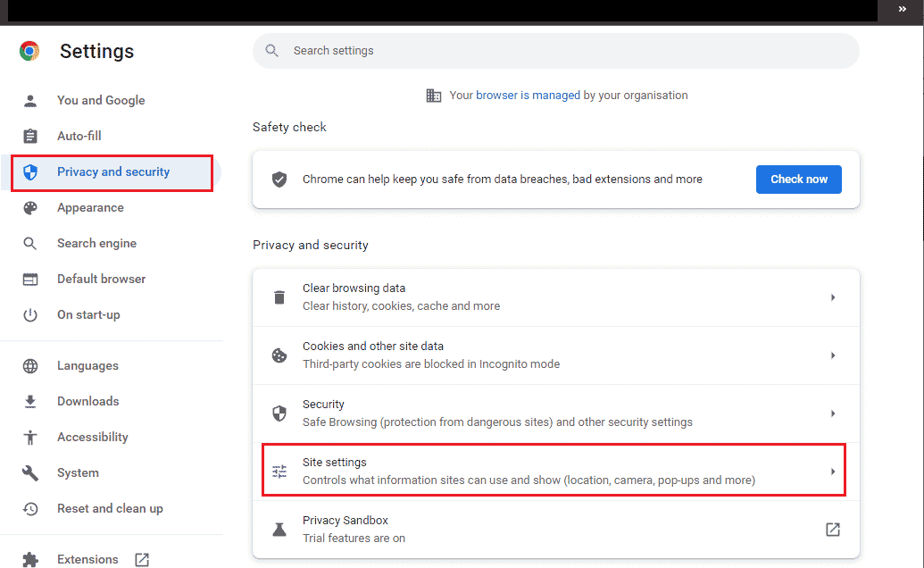This screenshot has width=924, height=568.
Task: Click the external link icon next to Extensions
Action: 142,560
